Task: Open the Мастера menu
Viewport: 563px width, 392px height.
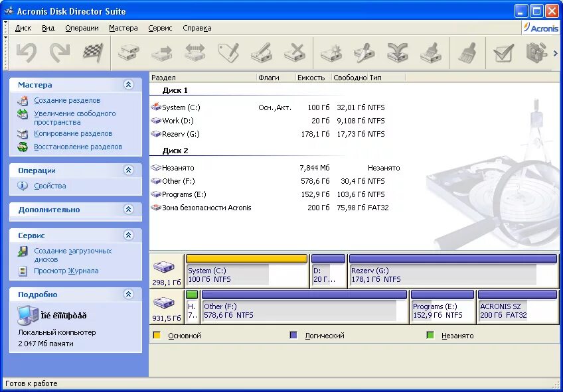Action: [x=123, y=28]
